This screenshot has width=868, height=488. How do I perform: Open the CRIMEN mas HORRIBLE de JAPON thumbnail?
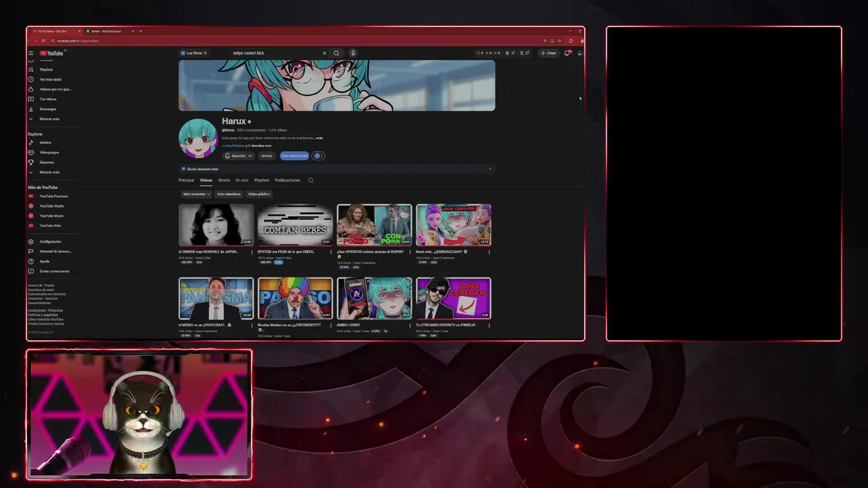[216, 225]
